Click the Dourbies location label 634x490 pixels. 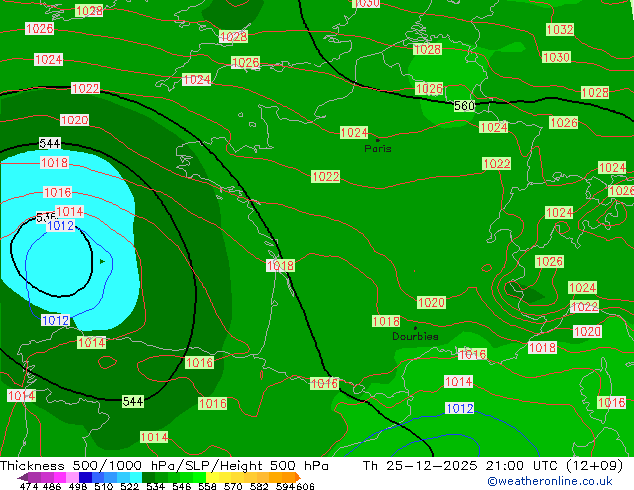click(x=415, y=336)
